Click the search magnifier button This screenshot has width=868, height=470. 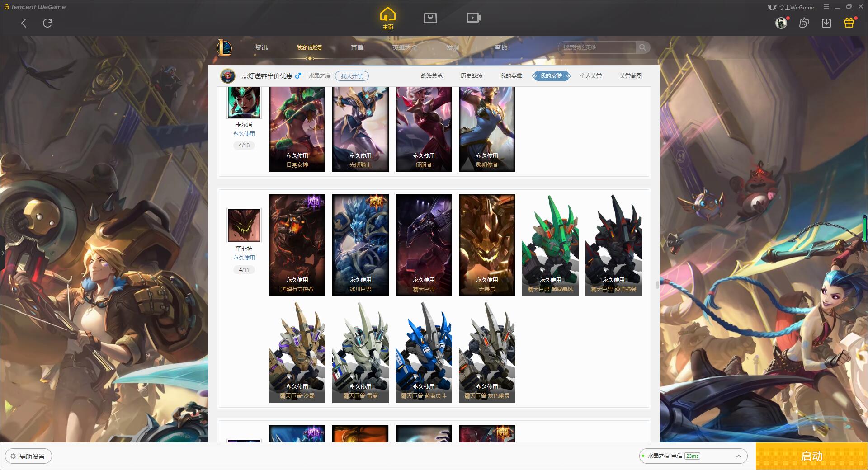(642, 47)
